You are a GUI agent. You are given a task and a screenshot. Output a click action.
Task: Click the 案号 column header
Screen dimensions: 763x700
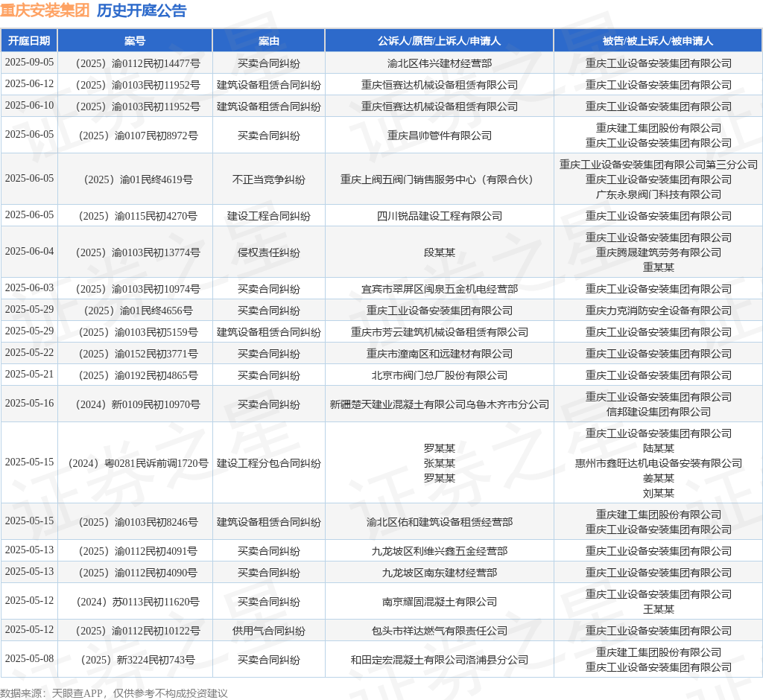click(135, 41)
